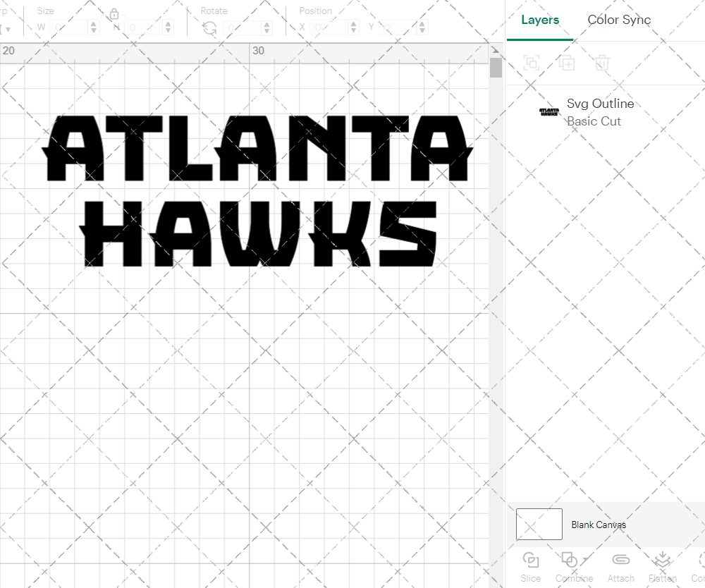Click the Height stepper arrows

tap(168, 27)
